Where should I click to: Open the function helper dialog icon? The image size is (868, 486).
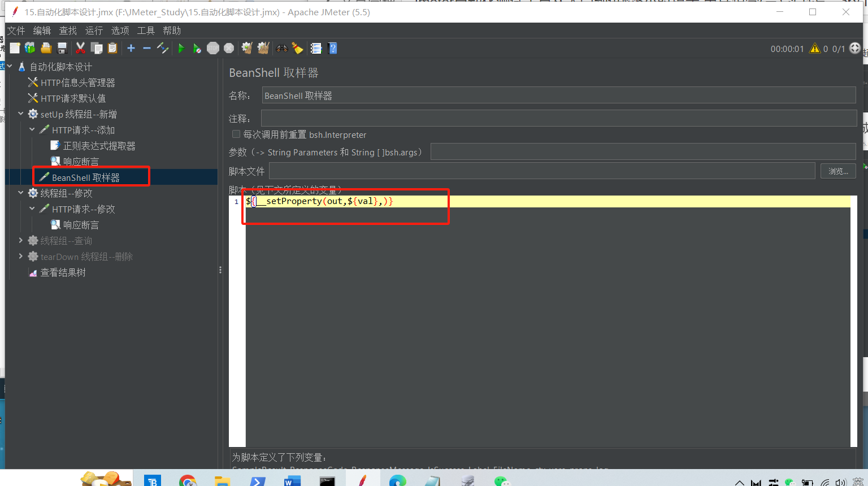[316, 49]
